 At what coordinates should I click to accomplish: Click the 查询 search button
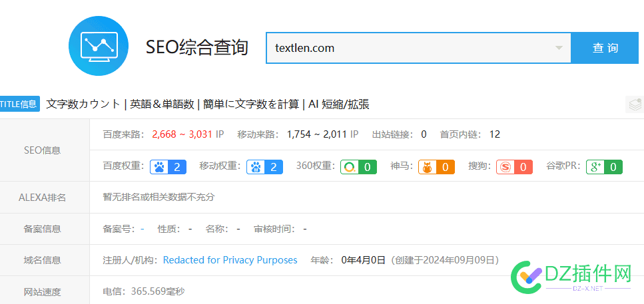tap(605, 48)
